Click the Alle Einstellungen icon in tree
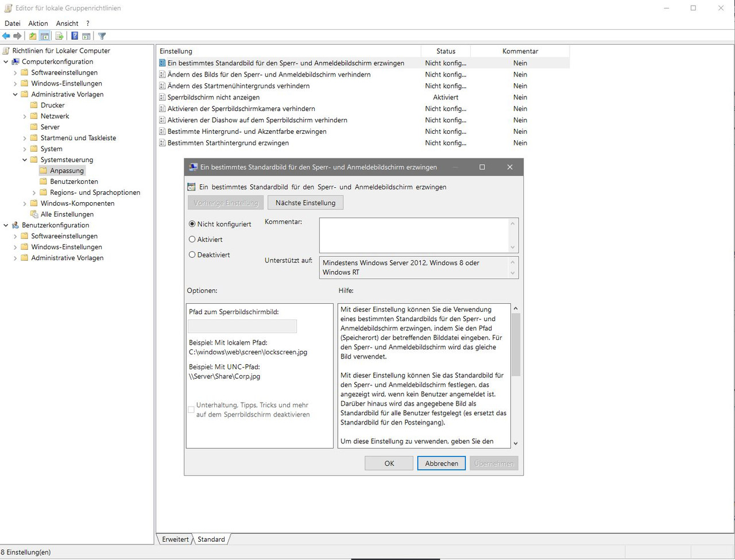Viewport: 735px width, 560px height. [x=34, y=214]
